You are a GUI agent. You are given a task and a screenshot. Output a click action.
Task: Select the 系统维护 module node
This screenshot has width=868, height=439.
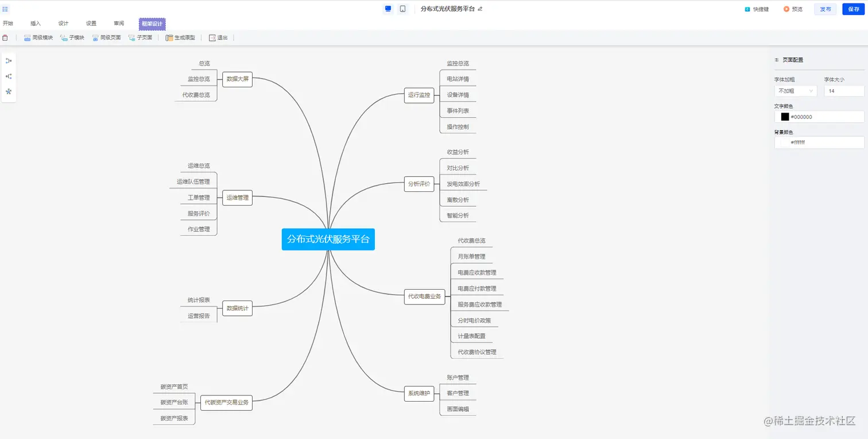click(x=419, y=394)
